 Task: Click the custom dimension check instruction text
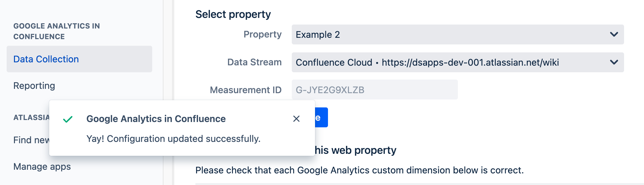(x=359, y=170)
